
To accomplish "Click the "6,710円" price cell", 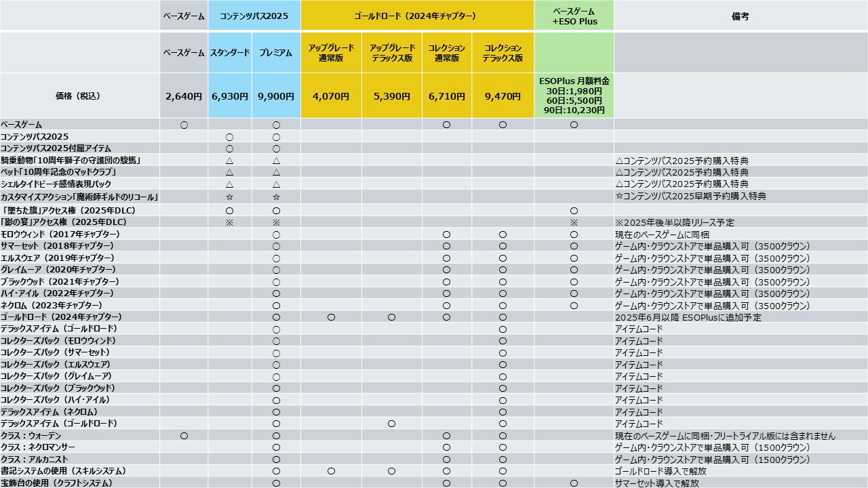I will coord(447,96).
